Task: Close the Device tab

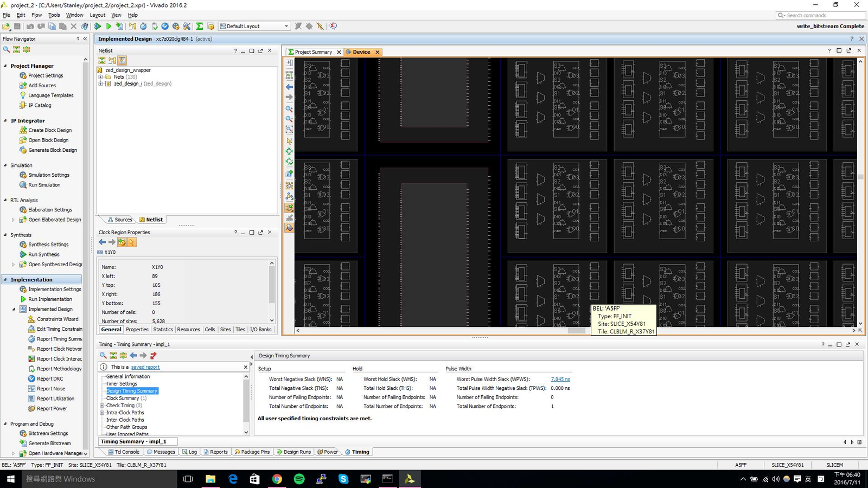Action: (x=378, y=52)
